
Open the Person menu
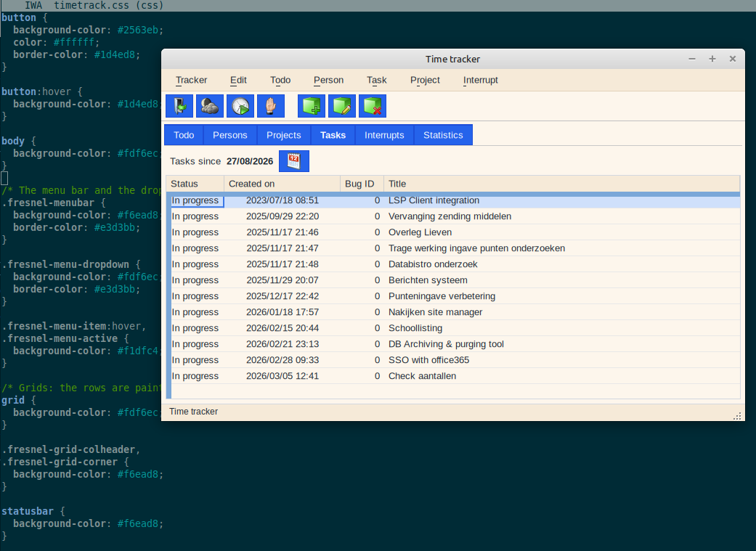[x=328, y=80]
